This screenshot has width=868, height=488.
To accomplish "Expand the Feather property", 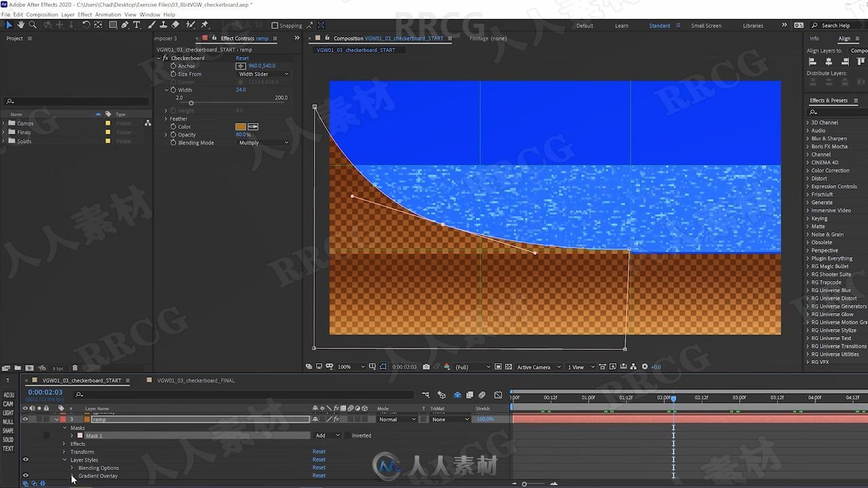I will 166,119.
